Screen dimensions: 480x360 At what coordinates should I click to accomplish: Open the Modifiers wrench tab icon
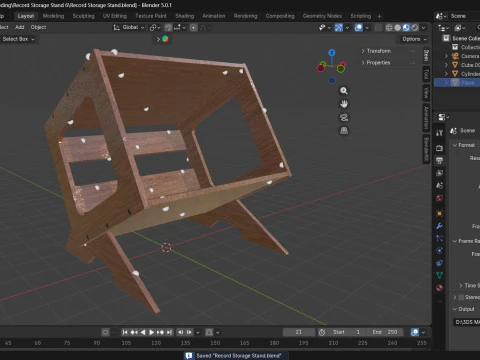439,226
